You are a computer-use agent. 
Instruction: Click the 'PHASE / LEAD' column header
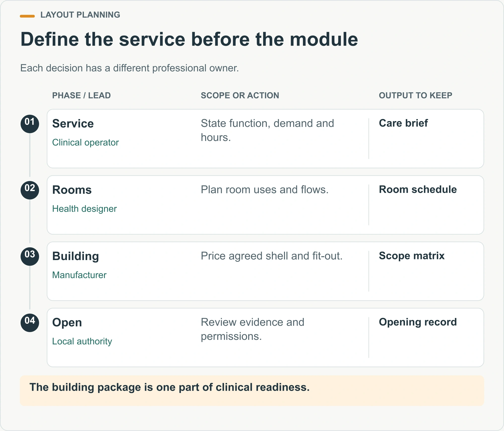(81, 95)
